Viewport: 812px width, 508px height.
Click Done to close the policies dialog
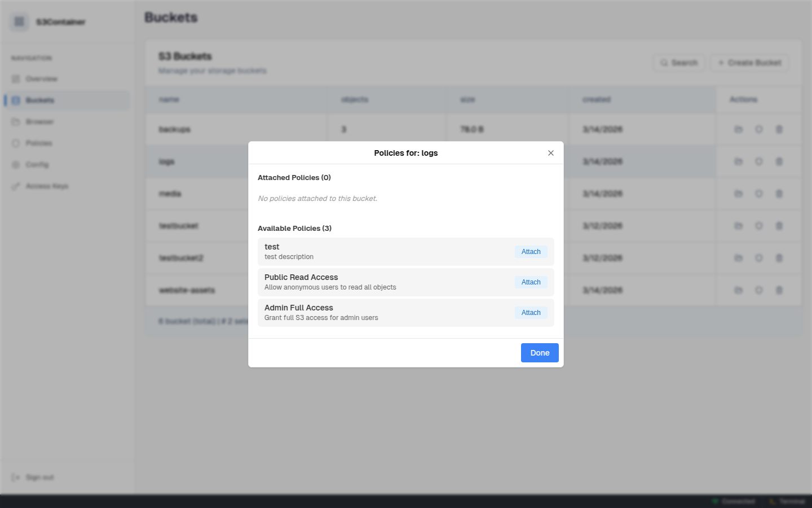click(539, 352)
